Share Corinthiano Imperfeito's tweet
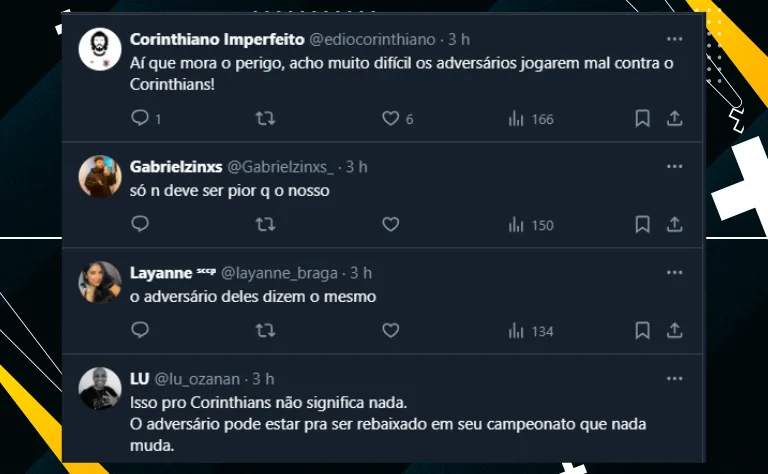768x474 pixels. point(674,119)
